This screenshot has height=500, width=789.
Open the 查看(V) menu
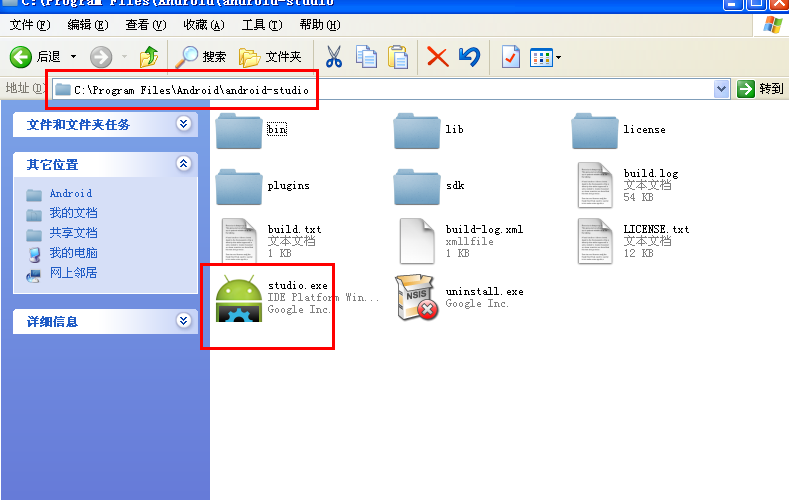point(145,25)
